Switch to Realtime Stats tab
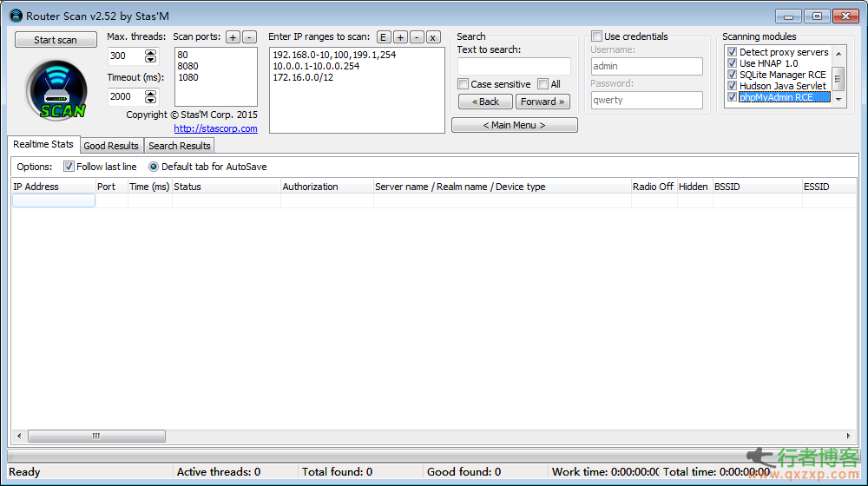 pos(43,144)
